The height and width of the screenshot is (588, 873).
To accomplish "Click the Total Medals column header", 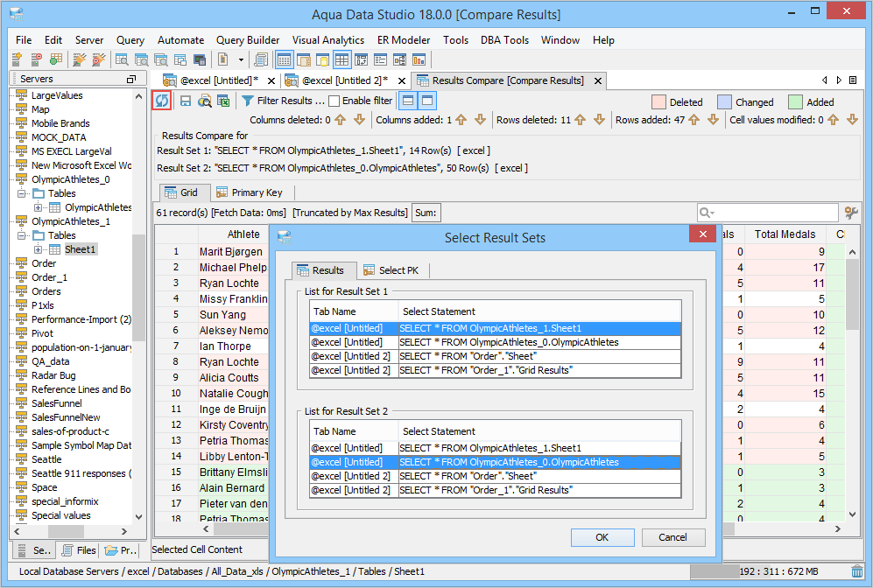I will pos(785,234).
